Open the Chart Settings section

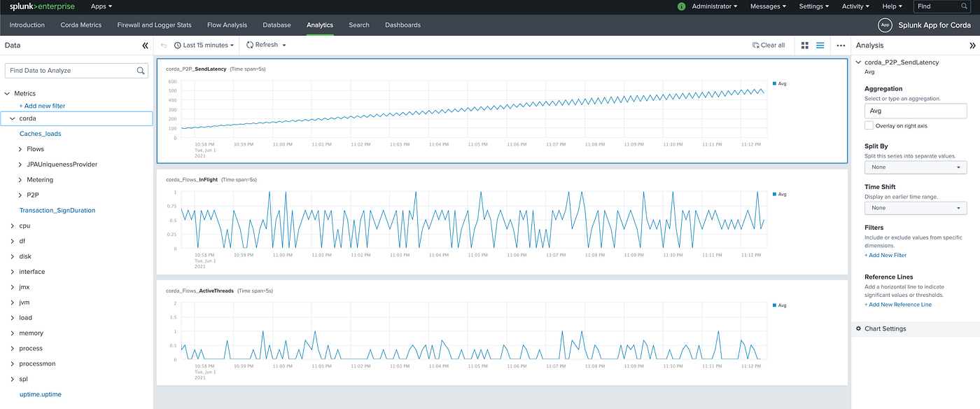[916, 328]
